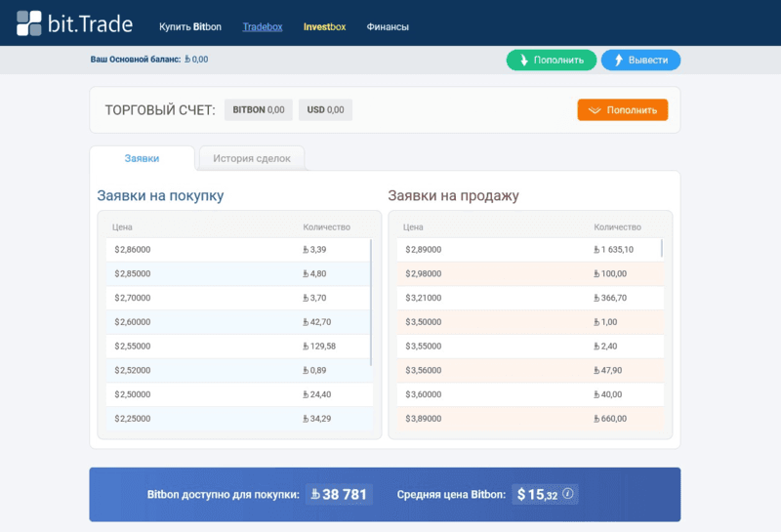
Task: Click the bit.Trade logo icon
Action: 29,23
